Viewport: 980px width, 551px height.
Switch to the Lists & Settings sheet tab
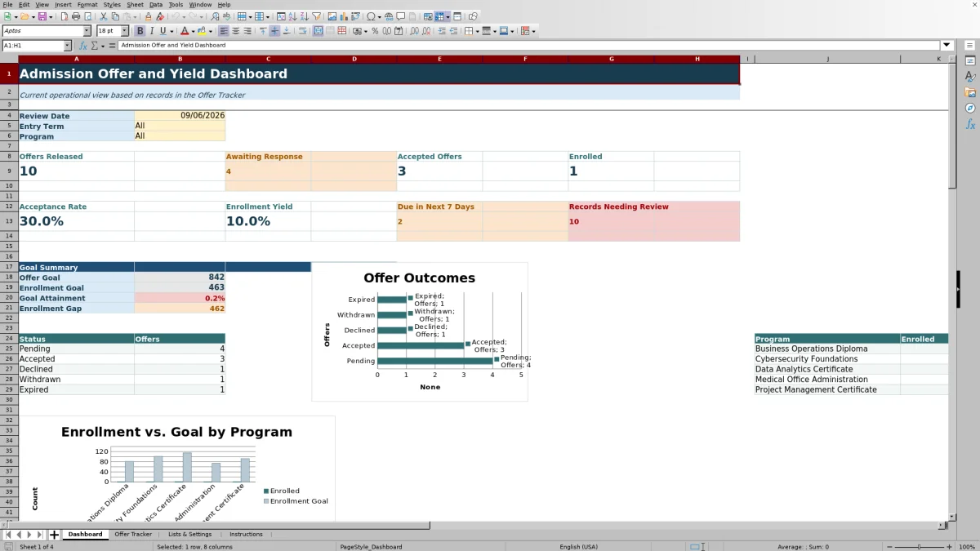[189, 535]
